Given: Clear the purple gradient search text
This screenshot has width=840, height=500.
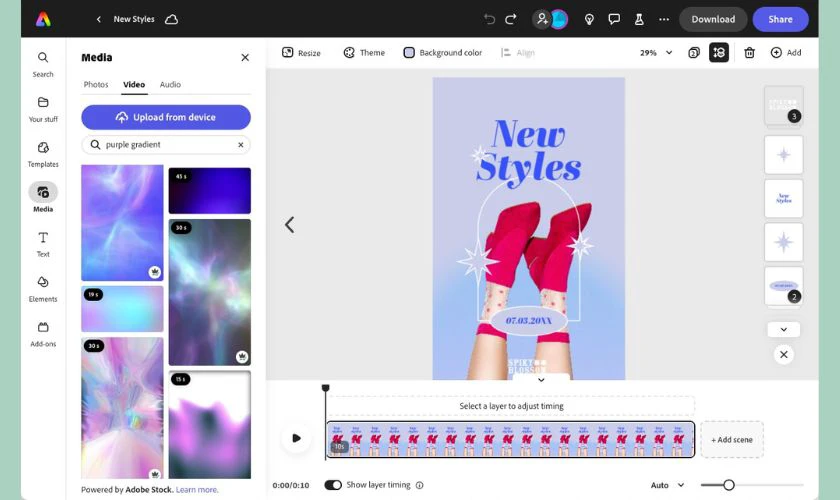Looking at the screenshot, I should (241, 145).
